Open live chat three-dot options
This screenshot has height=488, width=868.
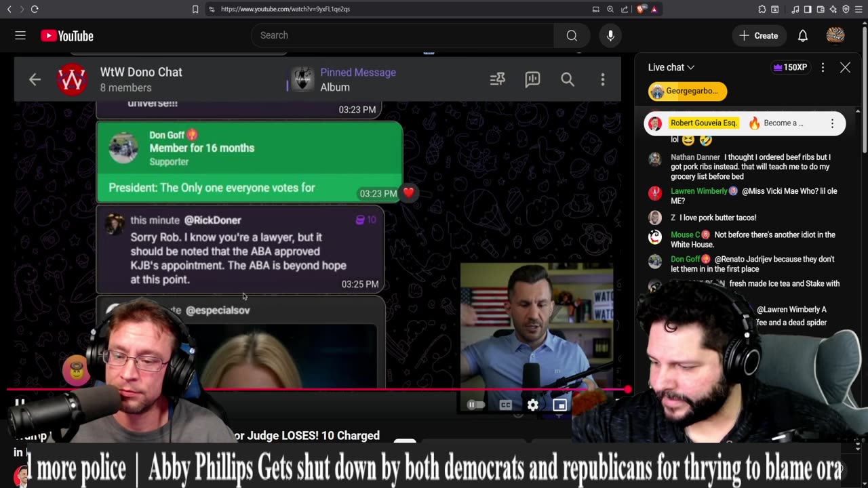pos(823,67)
